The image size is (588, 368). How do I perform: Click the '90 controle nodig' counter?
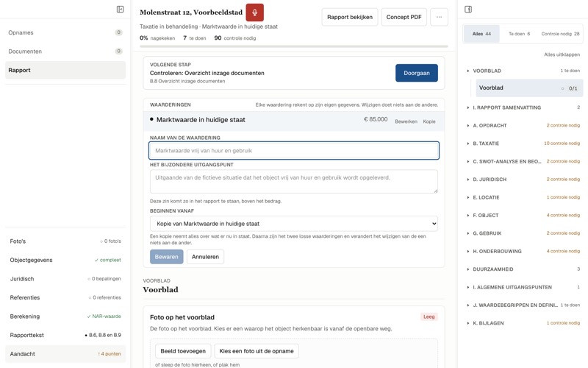click(x=234, y=38)
